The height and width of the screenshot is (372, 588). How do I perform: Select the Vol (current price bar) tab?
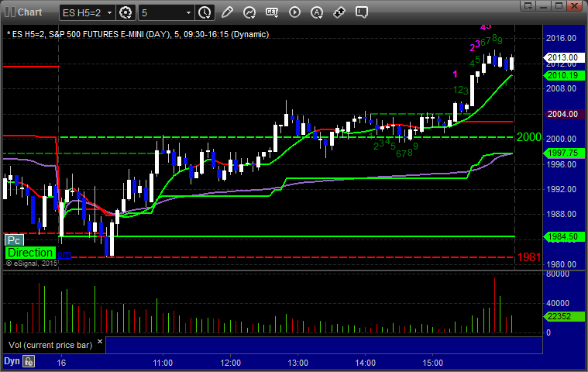coord(50,345)
